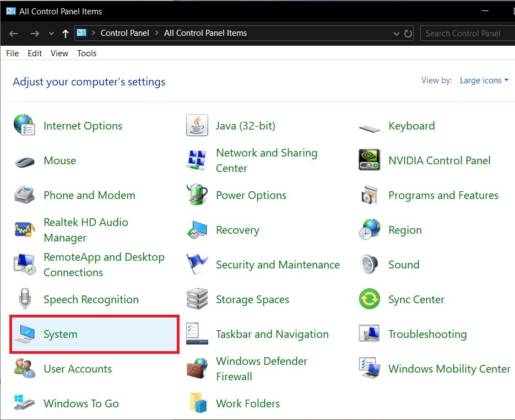Click the Recovery icon
The width and height of the screenshot is (515, 420).
(197, 230)
